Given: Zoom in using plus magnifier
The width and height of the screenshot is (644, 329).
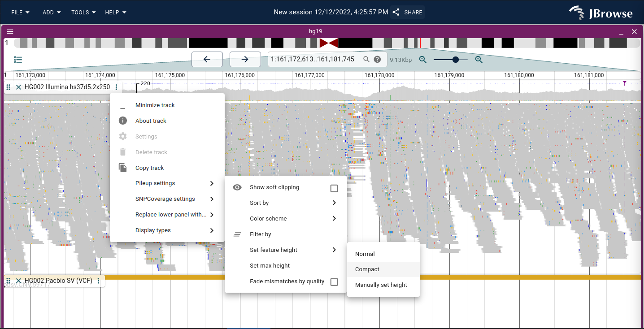Looking at the screenshot, I should 479,59.
